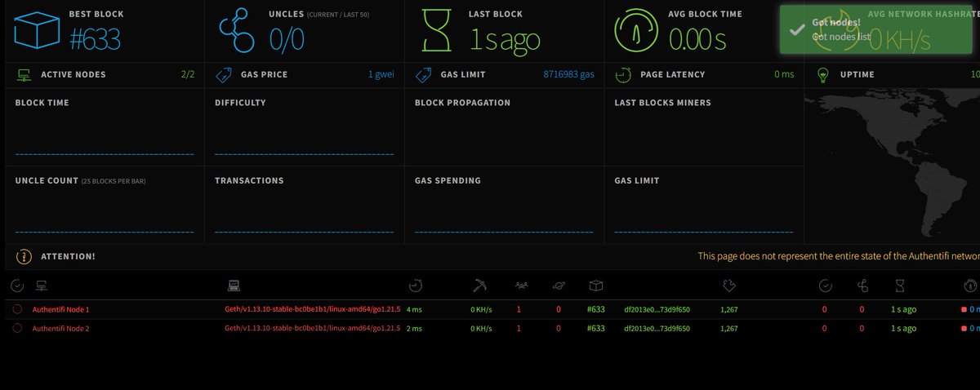980x390 pixels.
Task: Sort table by uncles column icon
Action: [862, 286]
